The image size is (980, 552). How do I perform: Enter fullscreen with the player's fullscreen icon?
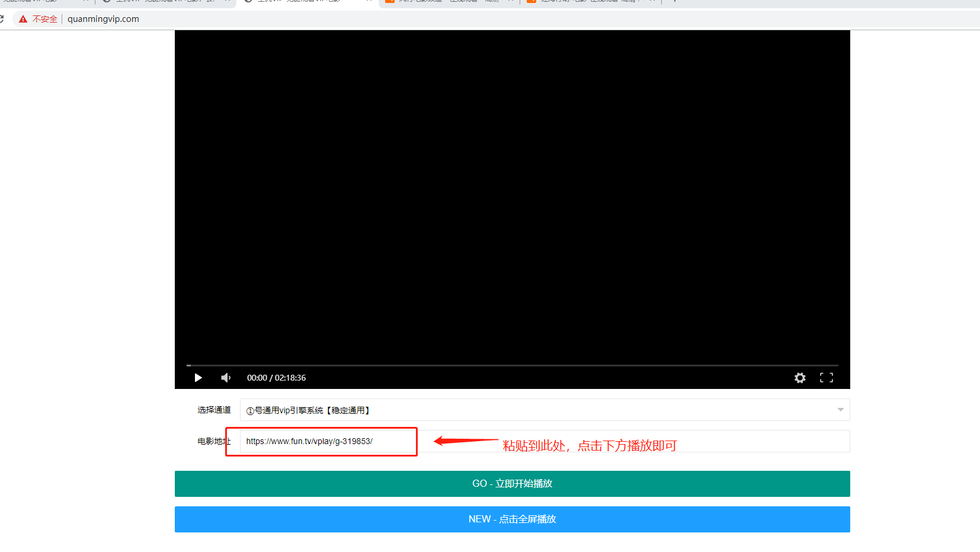tap(827, 378)
